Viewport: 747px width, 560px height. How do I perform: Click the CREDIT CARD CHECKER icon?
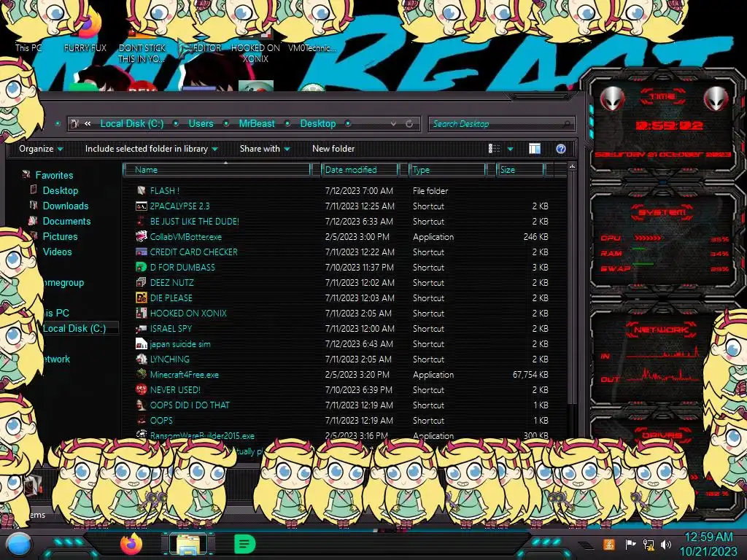tap(141, 252)
